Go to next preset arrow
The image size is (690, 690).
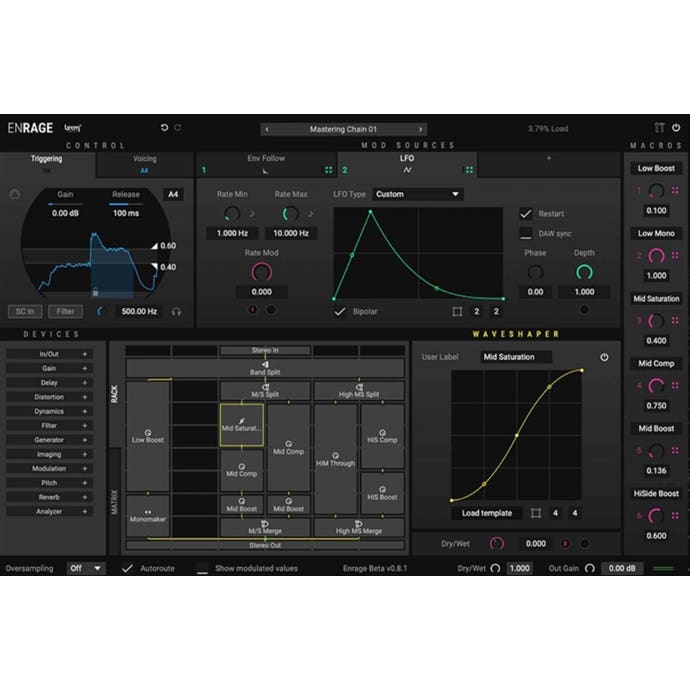click(x=420, y=129)
